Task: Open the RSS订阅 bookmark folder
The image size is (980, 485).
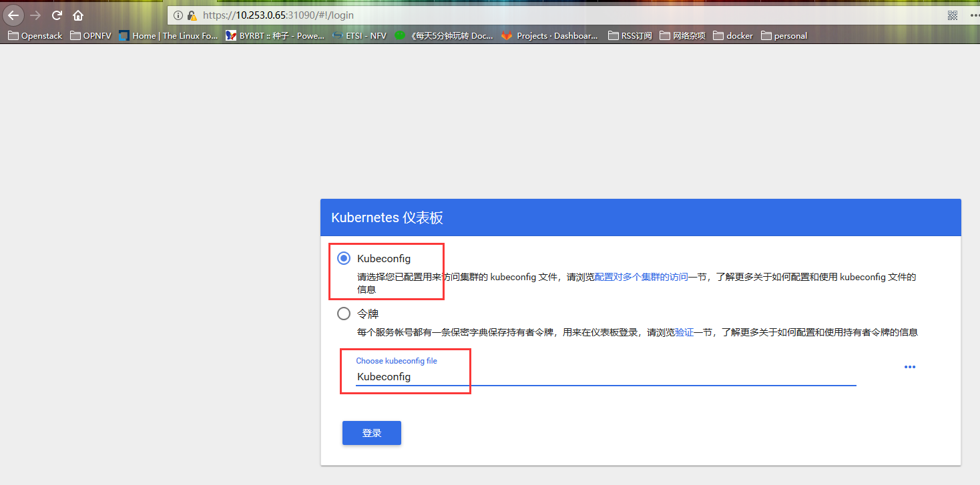Action: tap(630, 36)
